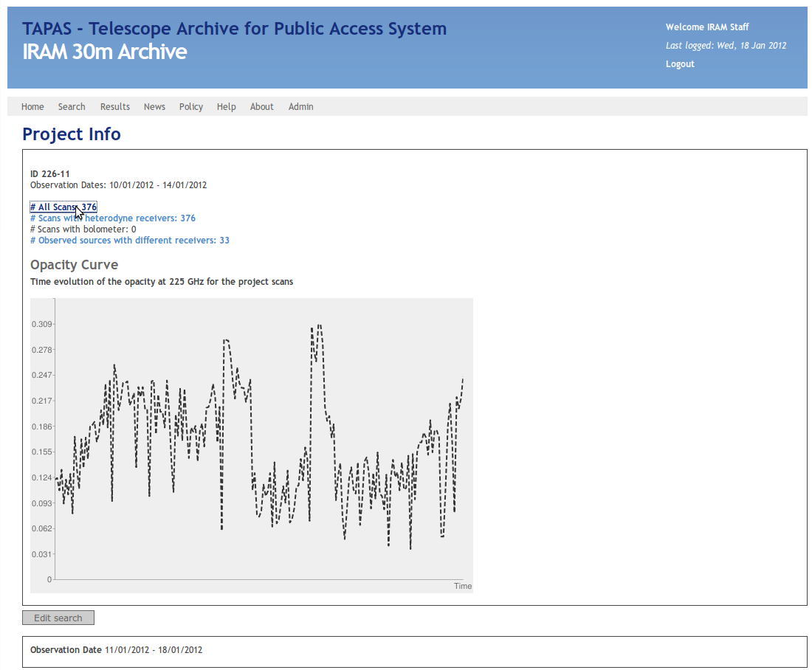This screenshot has height=670, width=812.
Task: Click the Opacity Curve section heading
Action: [74, 265]
